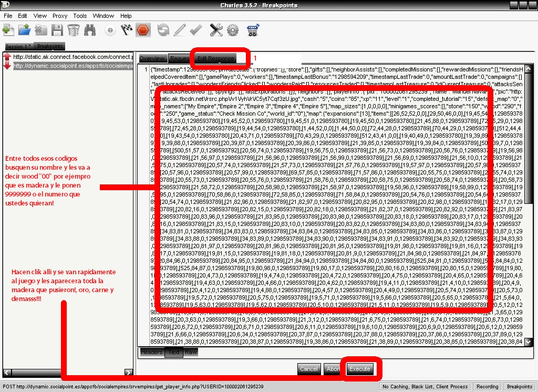Switch to the Request tab
538x392 pixels.
(181, 58)
